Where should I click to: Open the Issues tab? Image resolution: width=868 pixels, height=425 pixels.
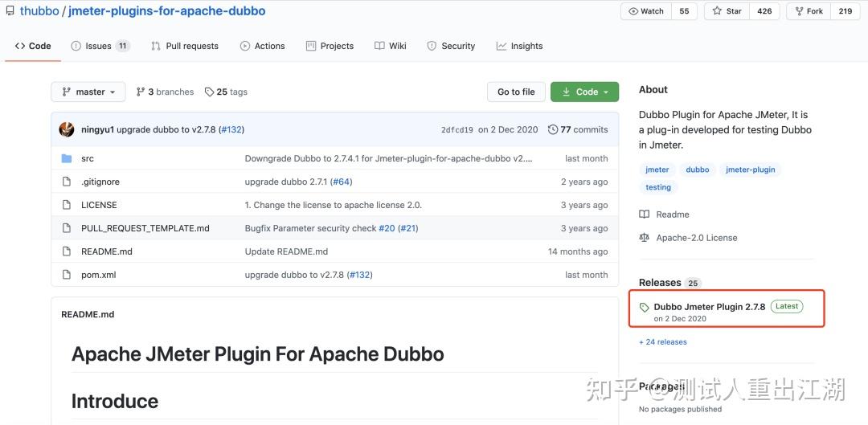point(100,46)
